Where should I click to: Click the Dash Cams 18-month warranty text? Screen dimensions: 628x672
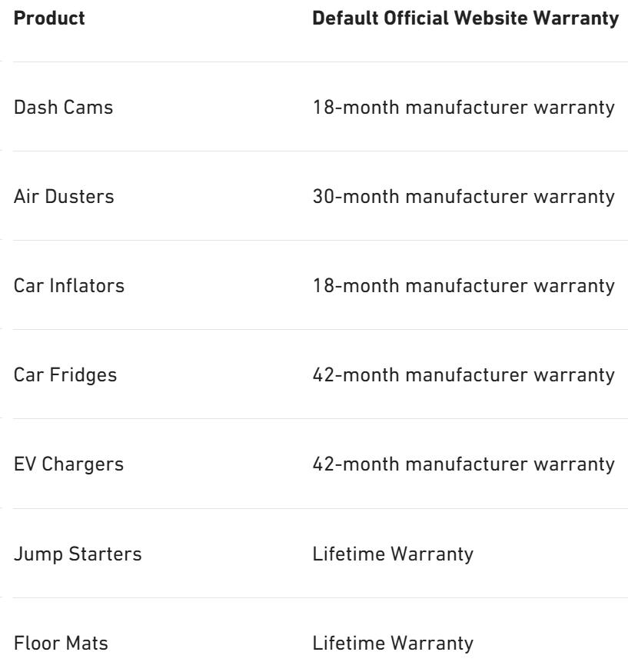point(464,107)
